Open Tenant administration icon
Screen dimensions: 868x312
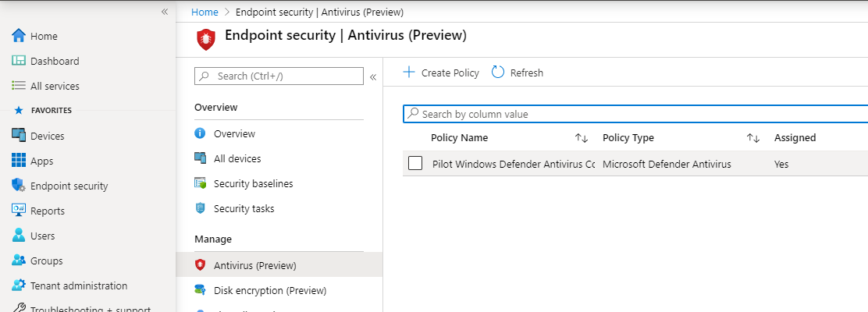click(x=19, y=285)
